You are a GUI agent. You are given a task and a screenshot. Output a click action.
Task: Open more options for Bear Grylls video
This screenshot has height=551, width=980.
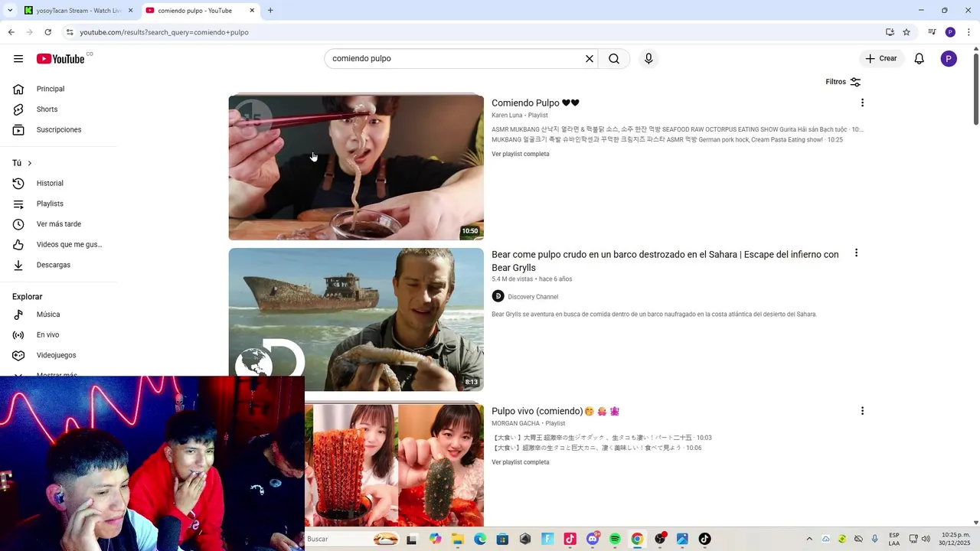point(856,253)
